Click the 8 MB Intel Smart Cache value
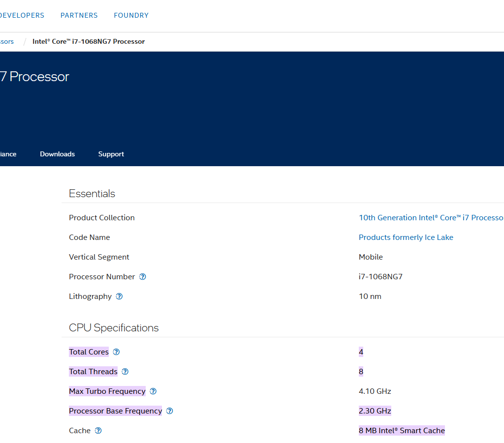The image size is (504, 443). 402,431
